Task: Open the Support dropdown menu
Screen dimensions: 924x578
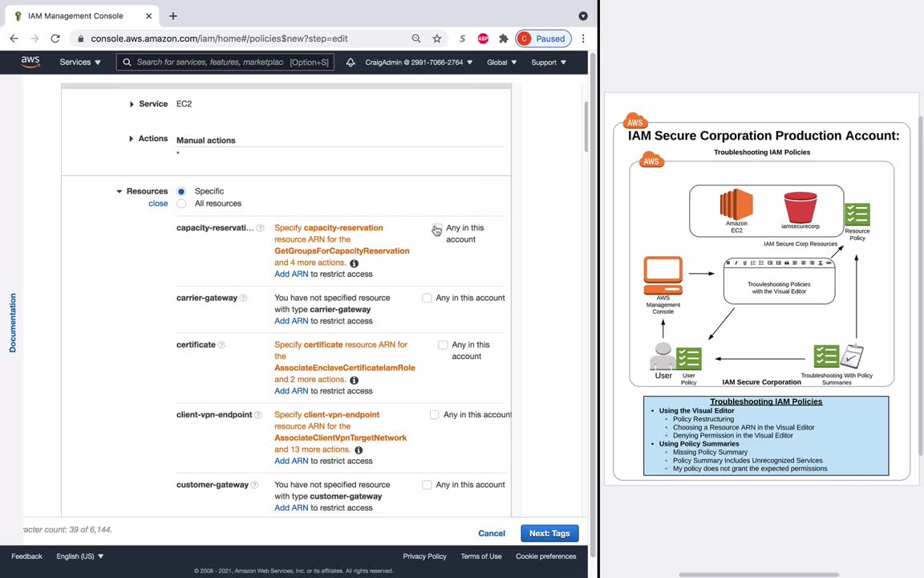Action: click(549, 62)
